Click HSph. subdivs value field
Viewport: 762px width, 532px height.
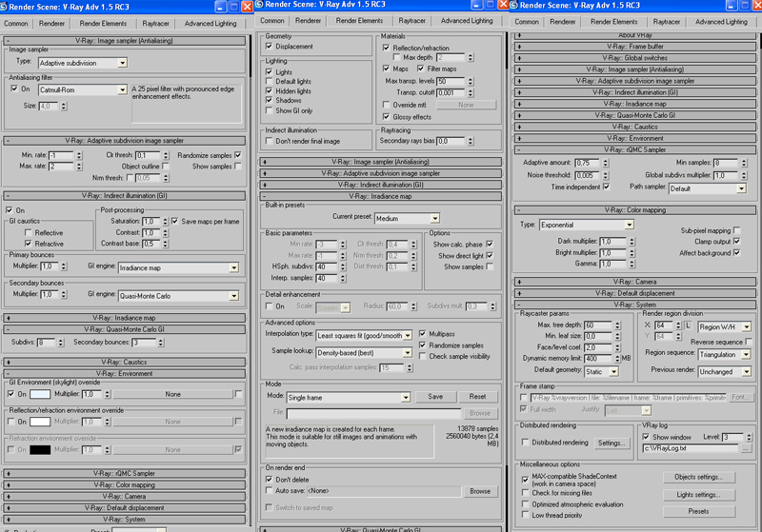click(328, 266)
